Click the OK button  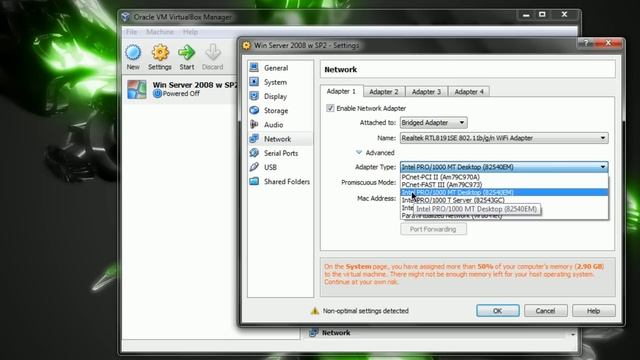coord(498,311)
